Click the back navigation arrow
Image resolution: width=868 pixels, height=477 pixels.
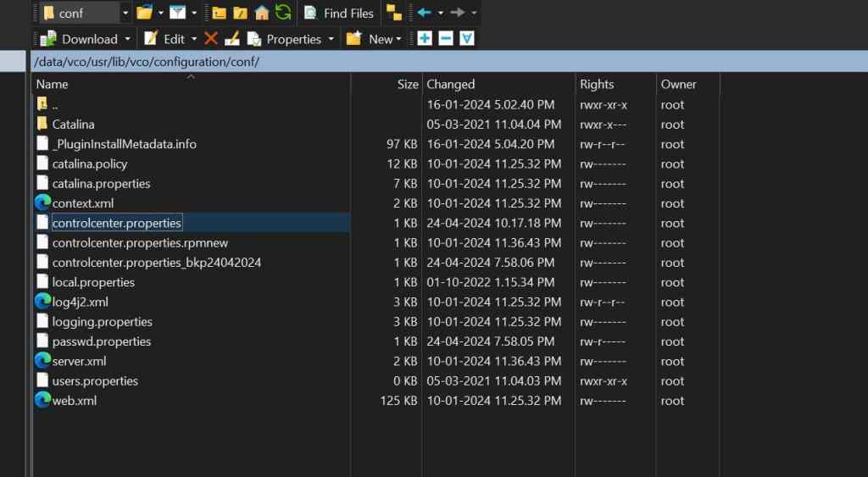(425, 13)
